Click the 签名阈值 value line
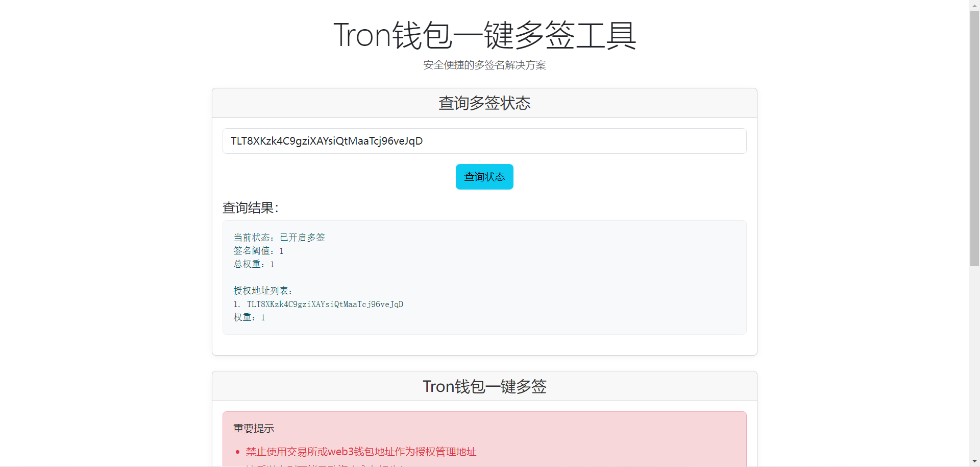Viewport: 980px width, 467px height. [258, 251]
